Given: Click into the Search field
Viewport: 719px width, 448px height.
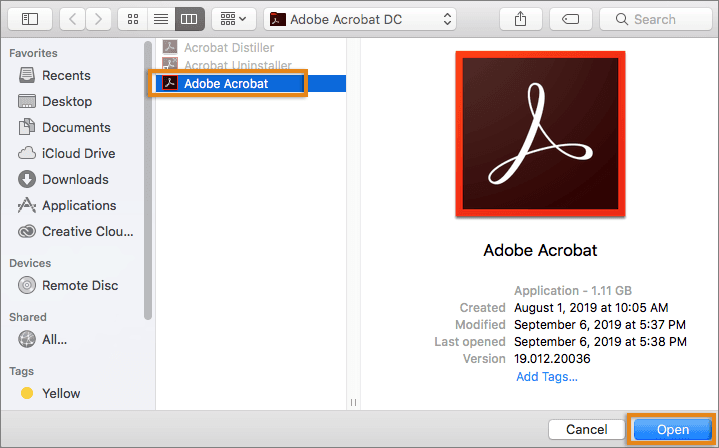Looking at the screenshot, I should (x=656, y=19).
